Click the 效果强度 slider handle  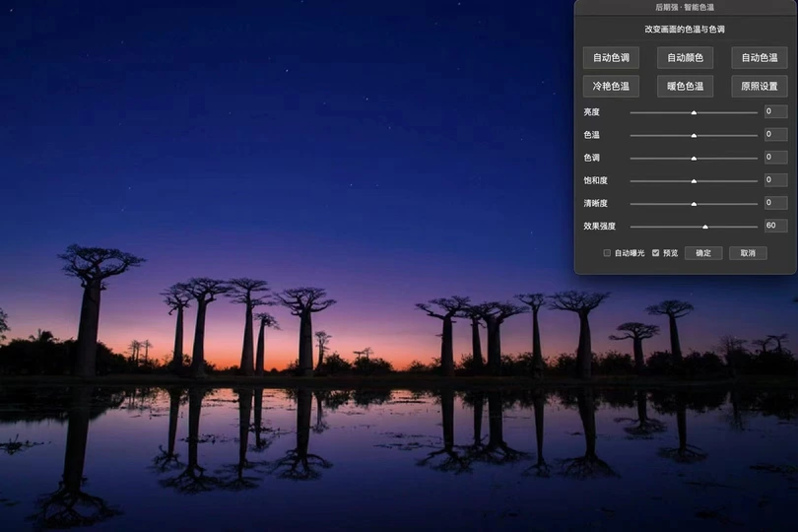pos(705,226)
